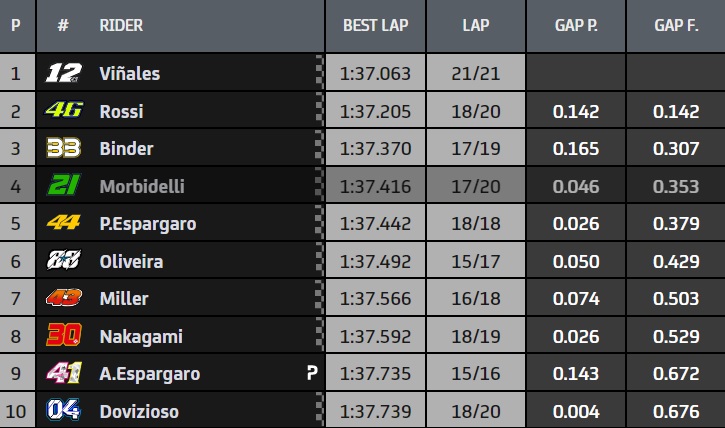Viewport: 725px width, 428px height.
Task: Select A.Espargaro's pink 41 number icon
Action: [x=64, y=373]
